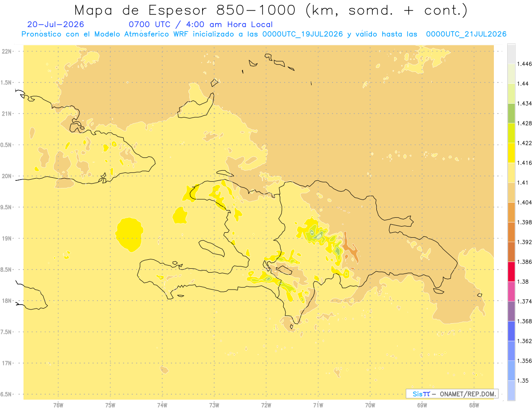Select the date label '20-Jul-2026'
The image size is (532, 411).
(x=55, y=25)
